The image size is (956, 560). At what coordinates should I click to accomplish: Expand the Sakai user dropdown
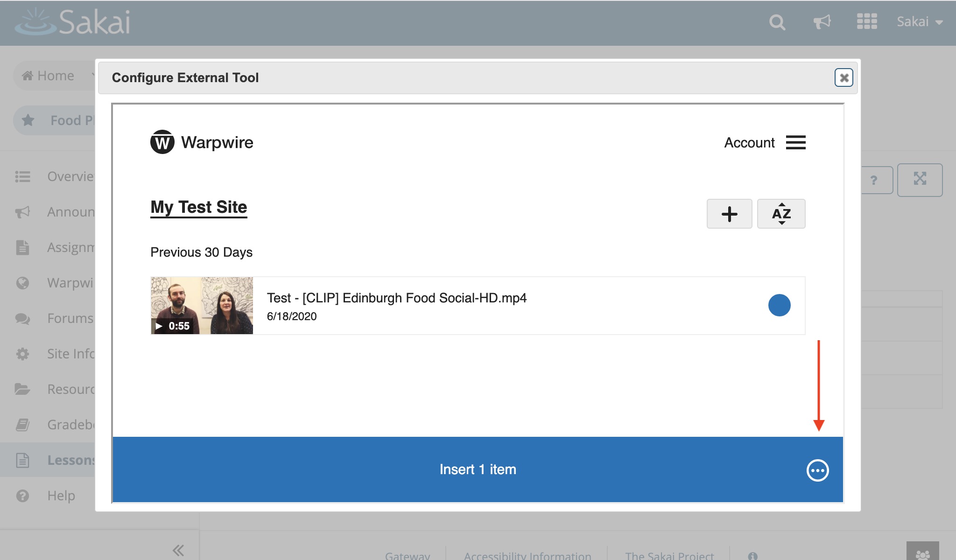click(920, 22)
